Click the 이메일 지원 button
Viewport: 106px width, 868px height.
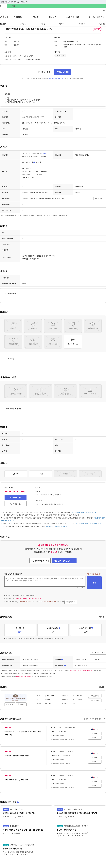click(16, 504)
